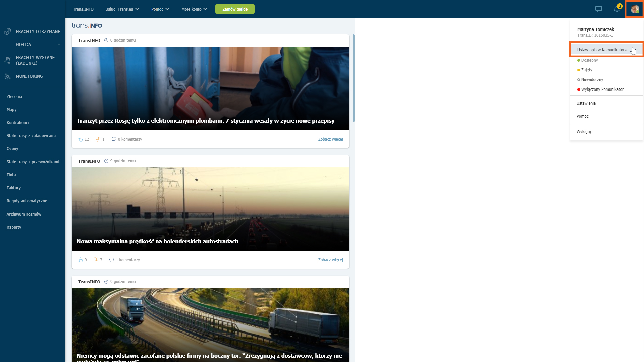The width and height of the screenshot is (644, 362).
Task: Open comments on the Russia transit article
Action: pos(127,139)
